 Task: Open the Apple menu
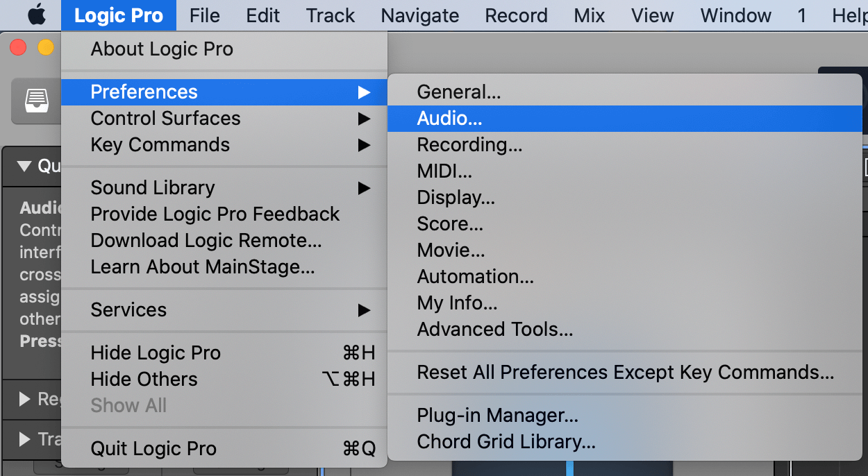coord(37,15)
